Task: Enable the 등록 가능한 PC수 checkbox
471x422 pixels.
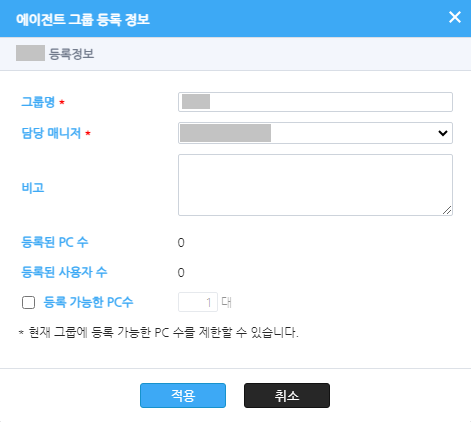Action: (x=28, y=303)
